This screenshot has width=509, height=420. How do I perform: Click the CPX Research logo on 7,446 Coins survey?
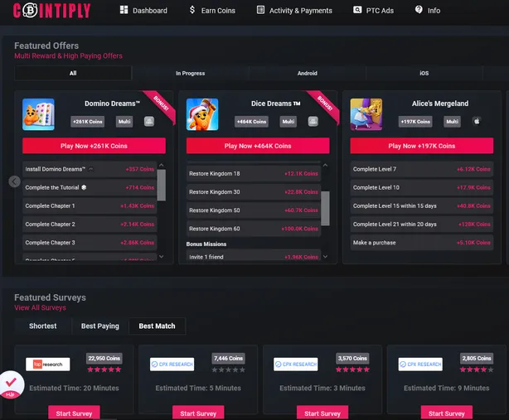pyautogui.click(x=172, y=364)
